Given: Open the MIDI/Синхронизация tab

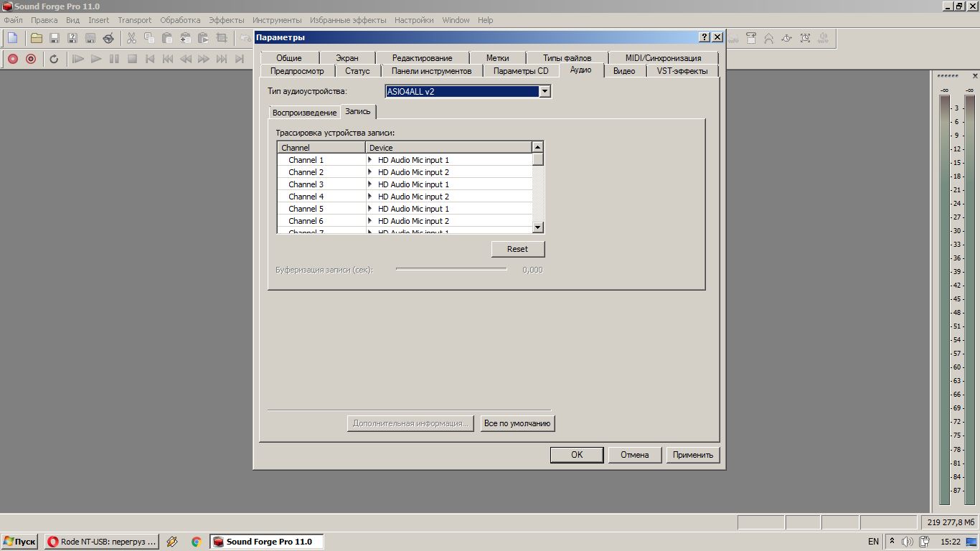Looking at the screenshot, I should [663, 58].
